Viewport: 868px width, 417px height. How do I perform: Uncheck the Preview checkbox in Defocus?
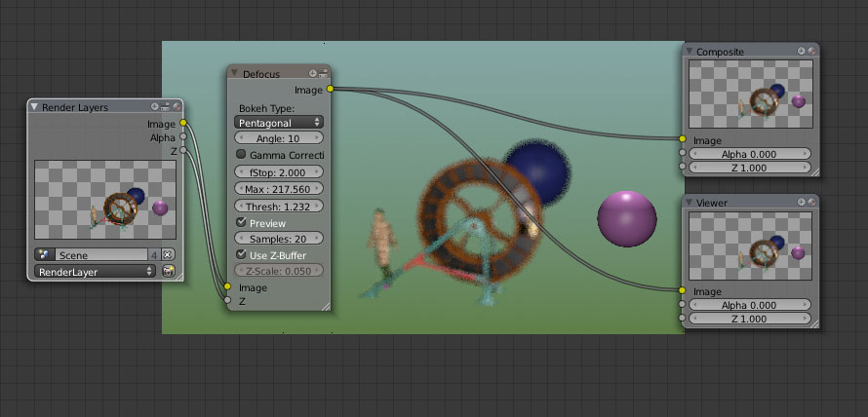pos(242,222)
